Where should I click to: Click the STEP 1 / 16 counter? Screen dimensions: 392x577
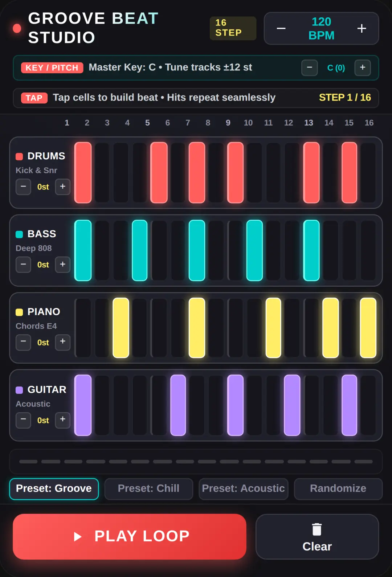pyautogui.click(x=345, y=97)
